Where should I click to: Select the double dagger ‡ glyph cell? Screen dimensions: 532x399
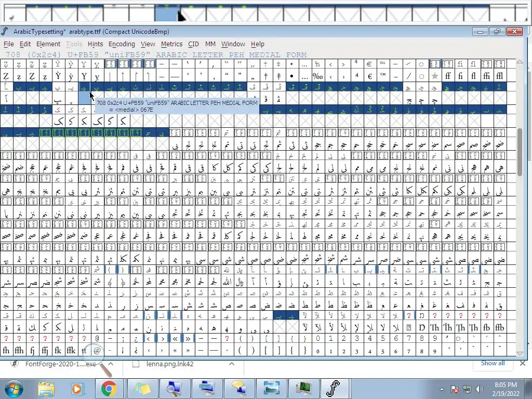278,76
